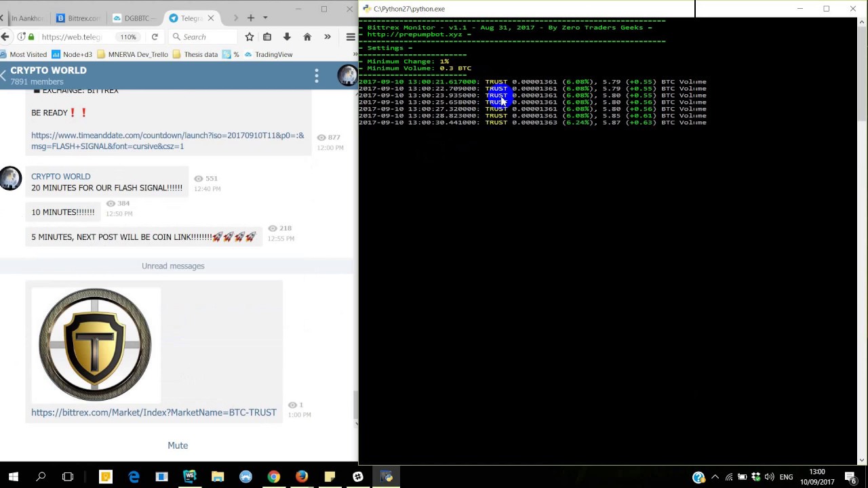Open Windows taskbar search
868x488 pixels.
click(41, 476)
